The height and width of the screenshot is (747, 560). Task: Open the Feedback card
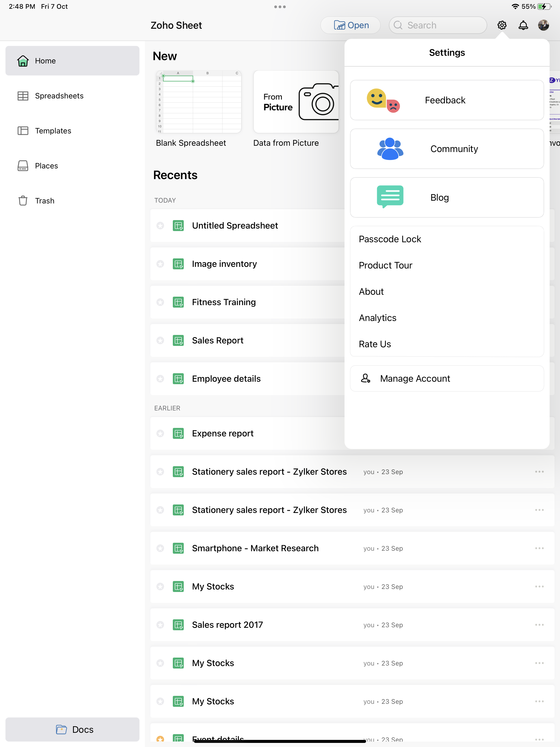pos(447,100)
